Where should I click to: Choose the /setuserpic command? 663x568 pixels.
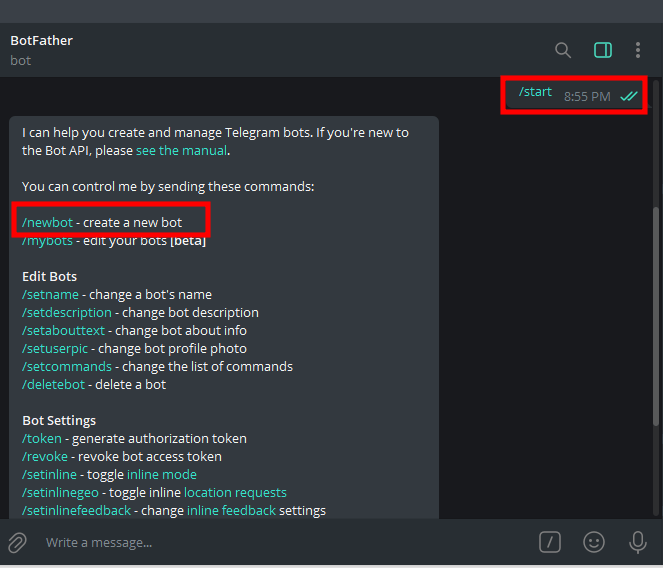click(x=55, y=348)
